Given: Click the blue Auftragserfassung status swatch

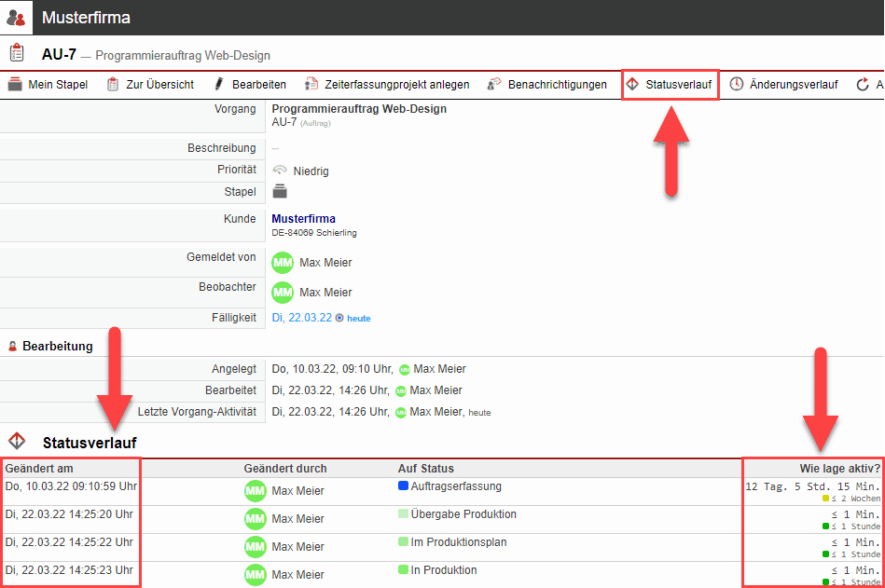Looking at the screenshot, I should click(x=403, y=486).
